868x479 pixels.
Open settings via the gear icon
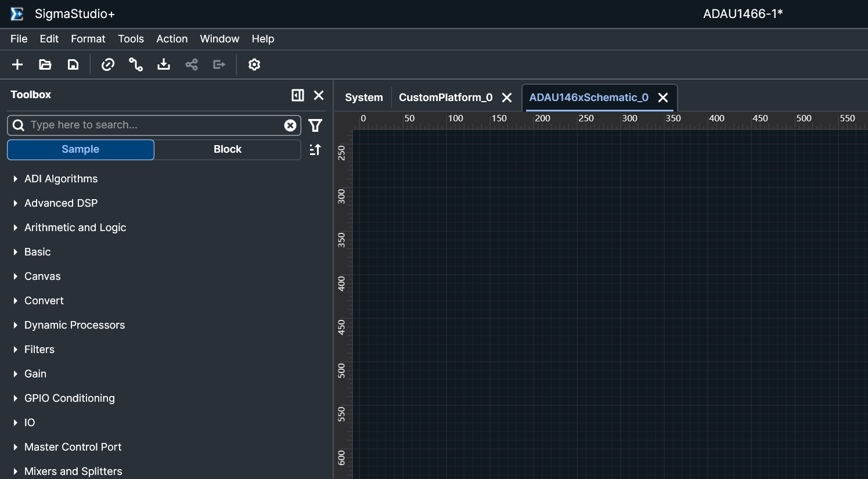254,64
